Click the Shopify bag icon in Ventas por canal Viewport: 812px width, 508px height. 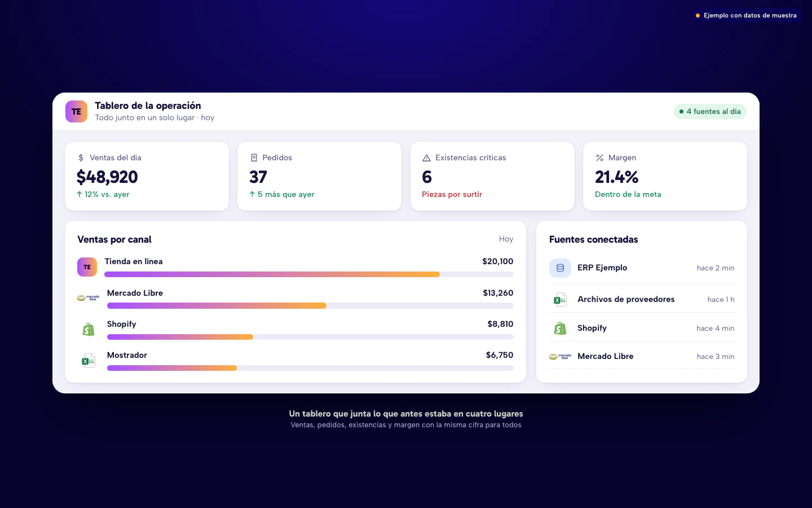[89, 329]
